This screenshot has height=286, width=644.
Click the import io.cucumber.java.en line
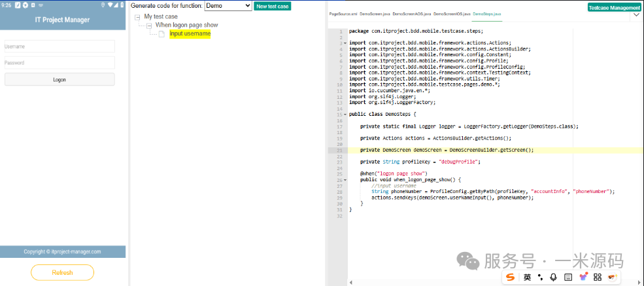[x=390, y=90]
